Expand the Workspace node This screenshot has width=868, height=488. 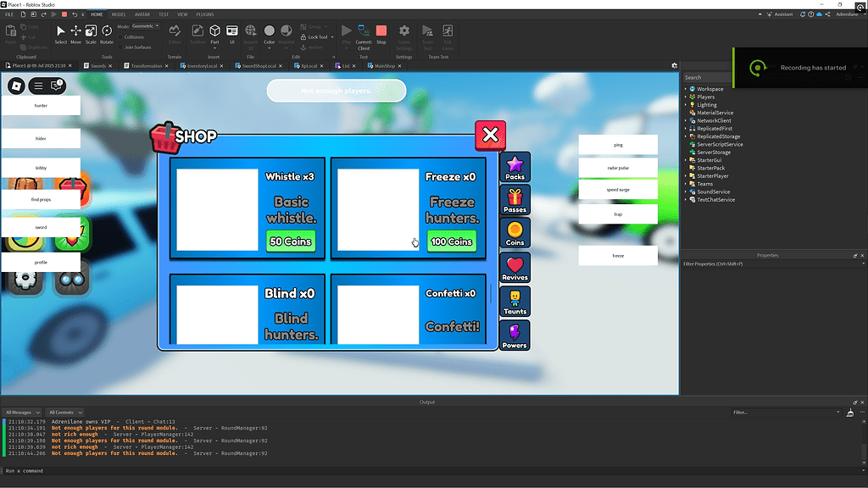click(685, 89)
